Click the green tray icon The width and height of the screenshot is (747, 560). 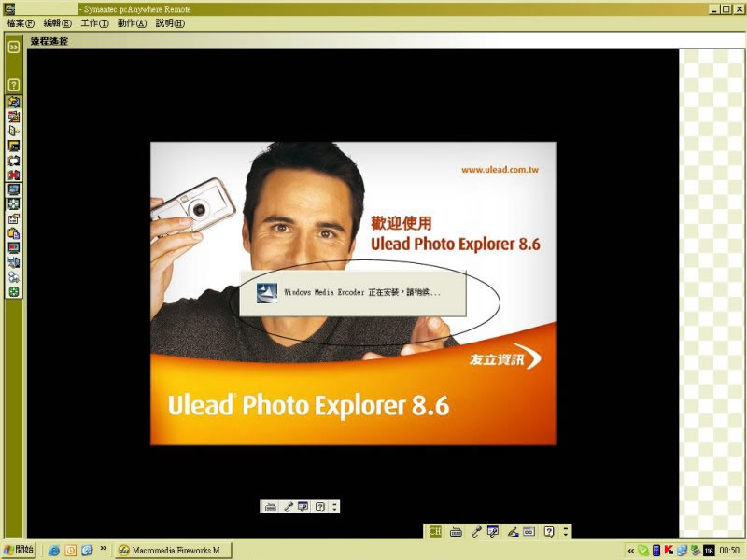pyautogui.click(x=643, y=551)
